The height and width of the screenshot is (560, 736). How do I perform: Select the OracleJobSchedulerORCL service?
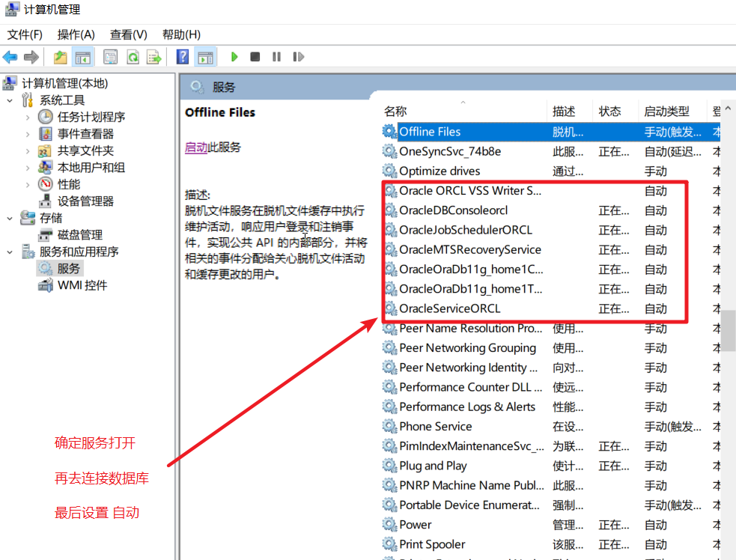(x=551, y=230)
